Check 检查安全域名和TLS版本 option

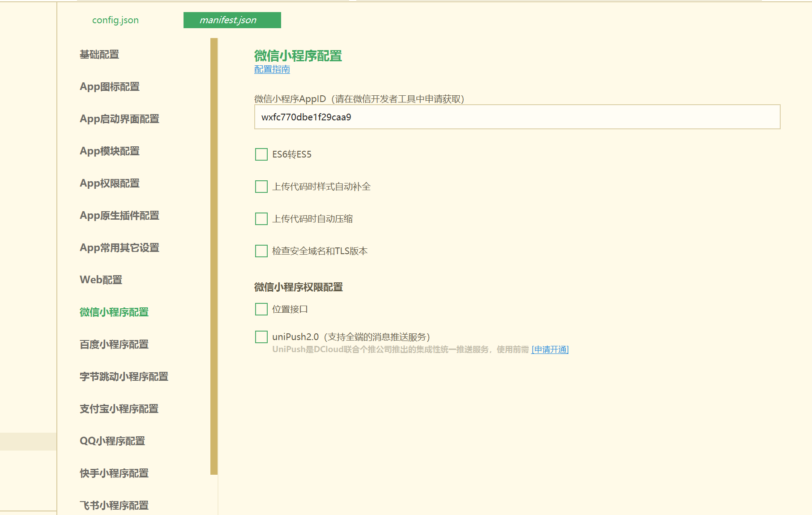261,251
